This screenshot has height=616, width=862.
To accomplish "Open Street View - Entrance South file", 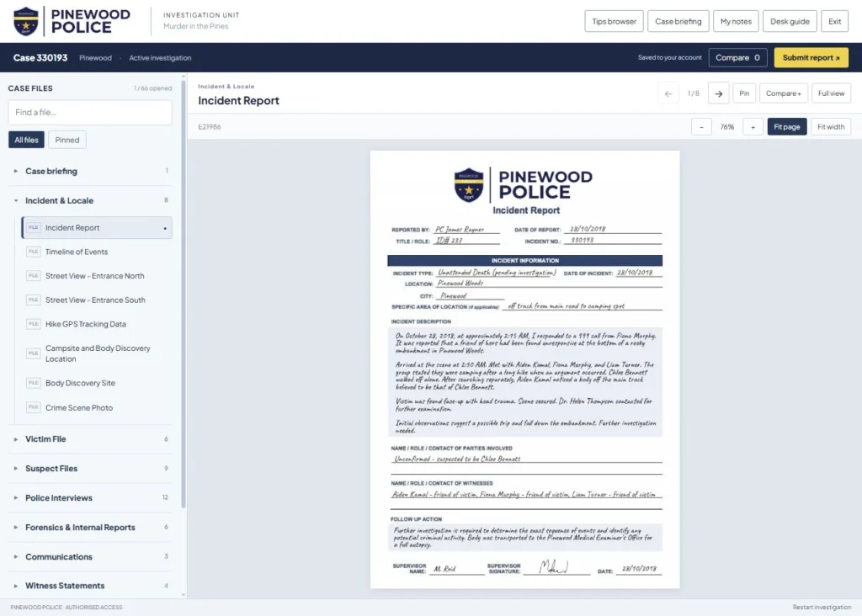I will 97,300.
